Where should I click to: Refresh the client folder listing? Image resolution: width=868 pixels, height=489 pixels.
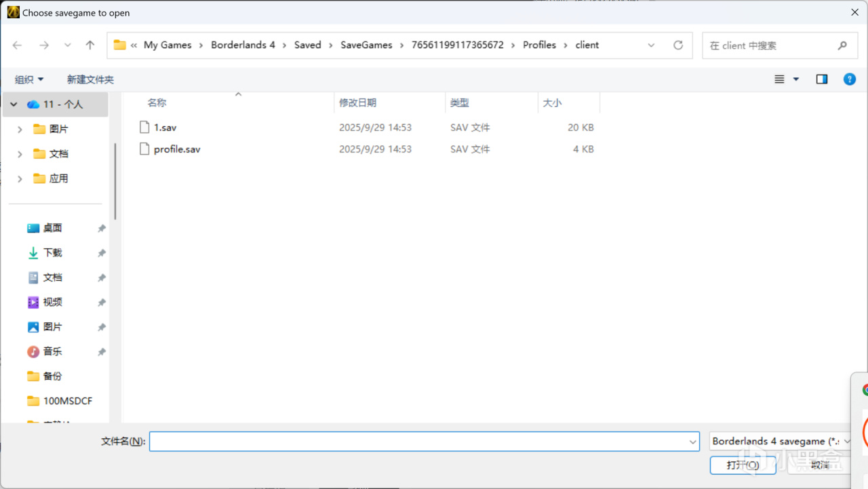click(x=678, y=45)
